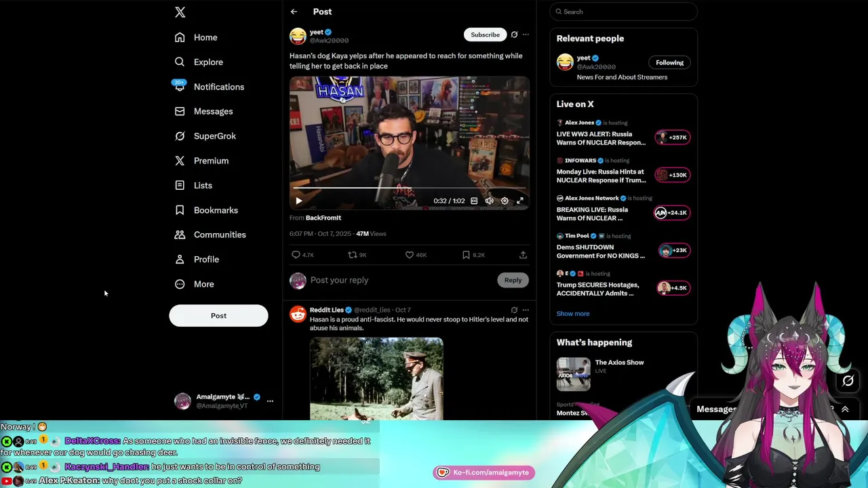Click the Subscribe button on yeet's post
868x488 pixels.
[x=485, y=35]
